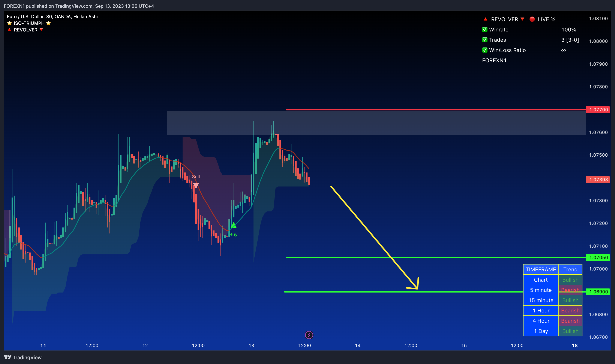Click the Trades green checkmark
The height and width of the screenshot is (364, 615).
coord(484,40)
